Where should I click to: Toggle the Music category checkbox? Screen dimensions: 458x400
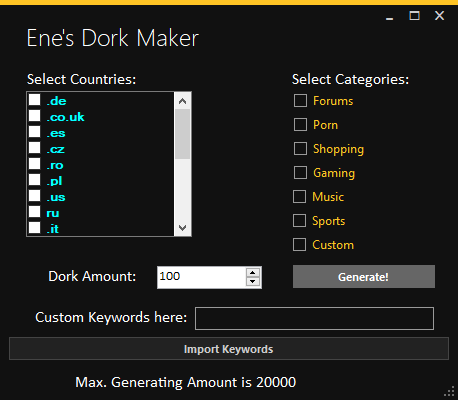point(299,197)
